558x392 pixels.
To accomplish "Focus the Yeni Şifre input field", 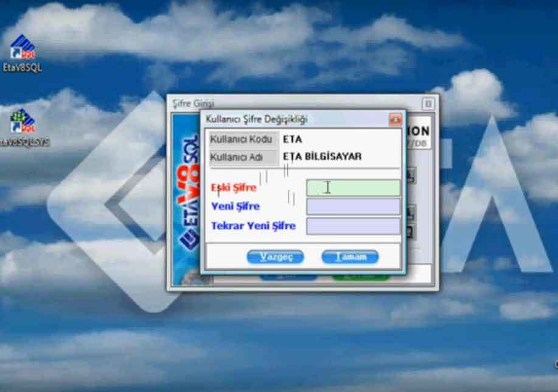I will [354, 206].
